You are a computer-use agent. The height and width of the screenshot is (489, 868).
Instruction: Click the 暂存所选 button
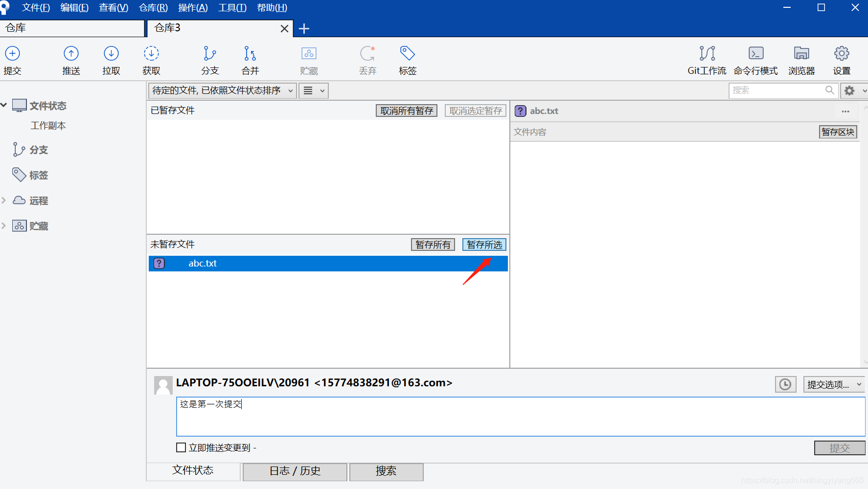pos(484,244)
